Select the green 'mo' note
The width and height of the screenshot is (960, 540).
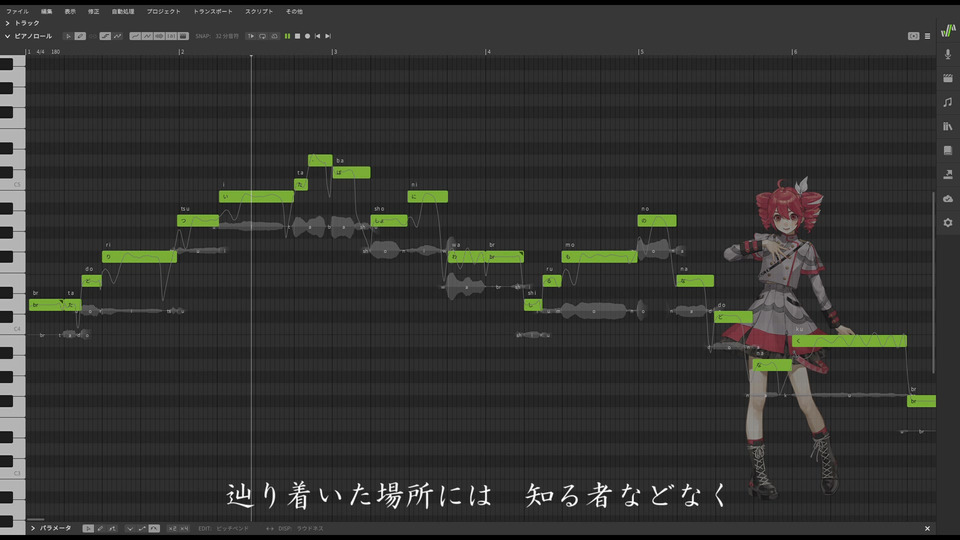click(599, 257)
